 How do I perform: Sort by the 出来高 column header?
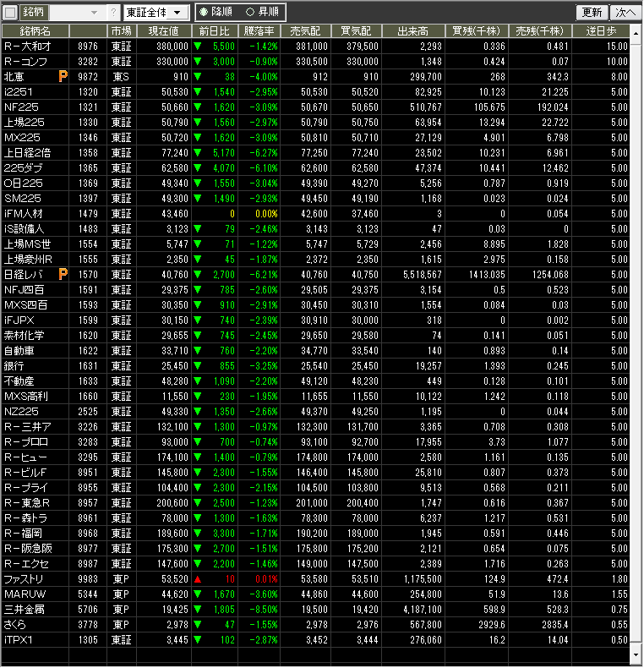tap(413, 30)
